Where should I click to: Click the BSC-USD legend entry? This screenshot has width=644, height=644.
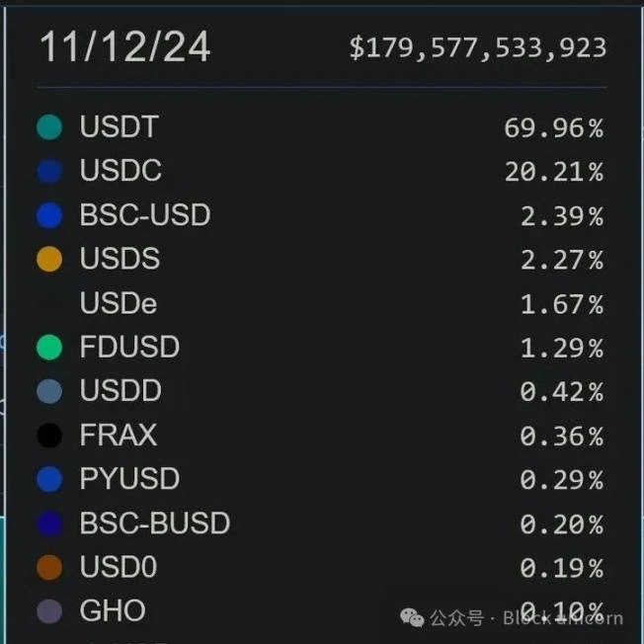point(144,214)
